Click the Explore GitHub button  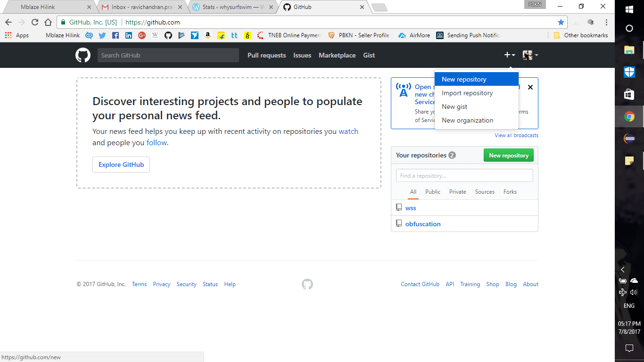(121, 165)
